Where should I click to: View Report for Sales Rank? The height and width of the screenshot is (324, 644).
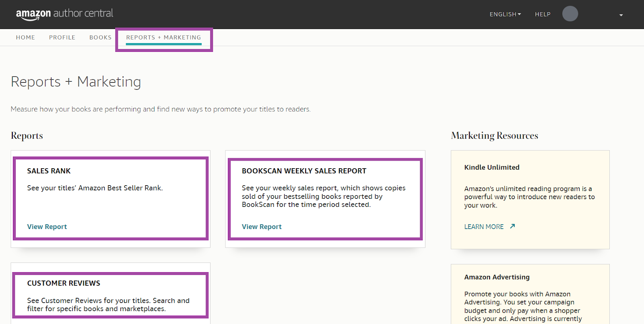[47, 227]
